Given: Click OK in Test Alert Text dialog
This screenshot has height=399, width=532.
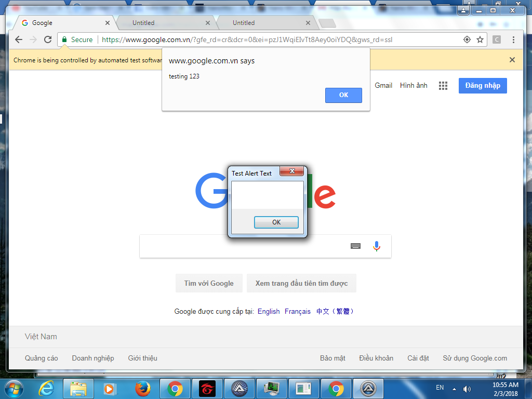Looking at the screenshot, I should pos(276,222).
